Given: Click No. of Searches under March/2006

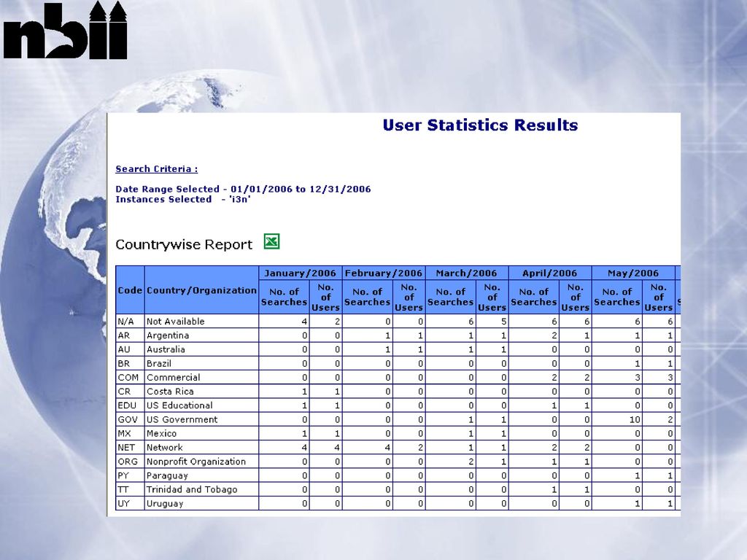Looking at the screenshot, I should [x=451, y=297].
